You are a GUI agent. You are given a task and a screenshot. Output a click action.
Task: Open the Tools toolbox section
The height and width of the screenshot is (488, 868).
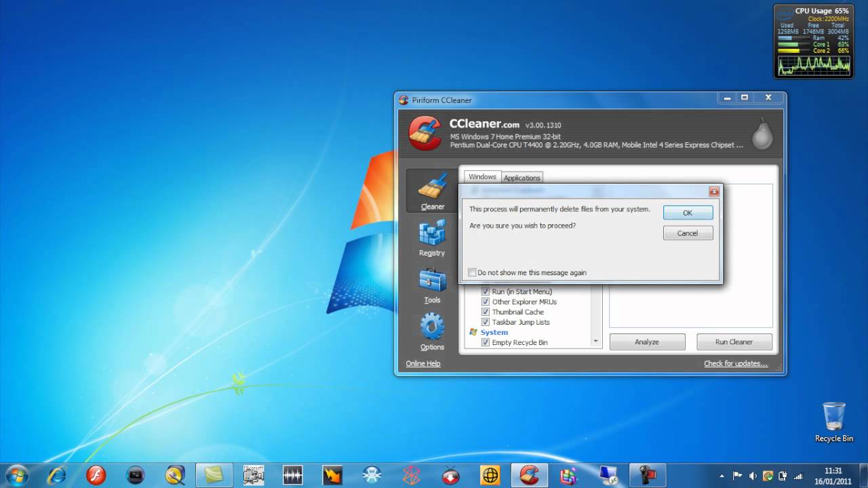432,285
